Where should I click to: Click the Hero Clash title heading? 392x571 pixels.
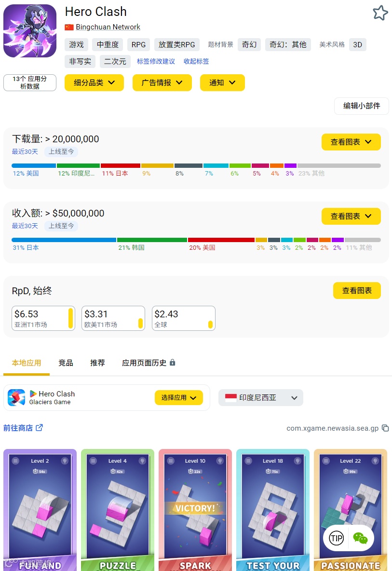tap(96, 12)
